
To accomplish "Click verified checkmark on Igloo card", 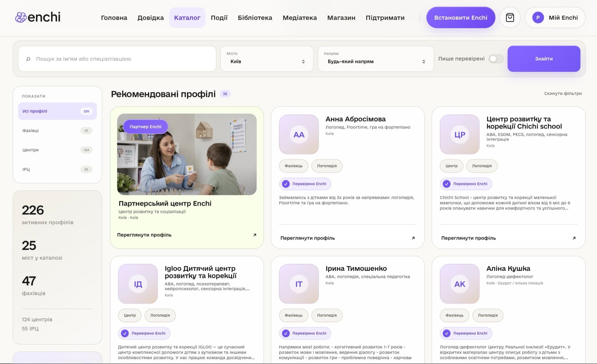I will pos(125,333).
